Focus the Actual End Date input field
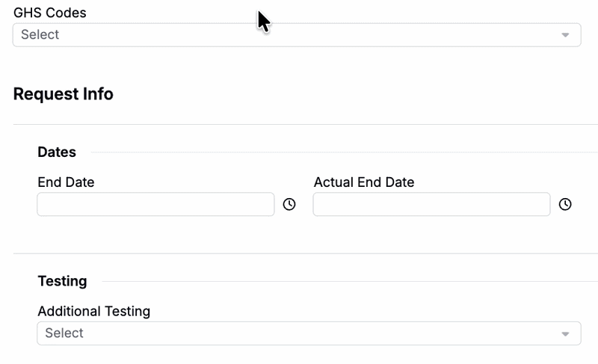Screen dimensions: 598x364 431,204
